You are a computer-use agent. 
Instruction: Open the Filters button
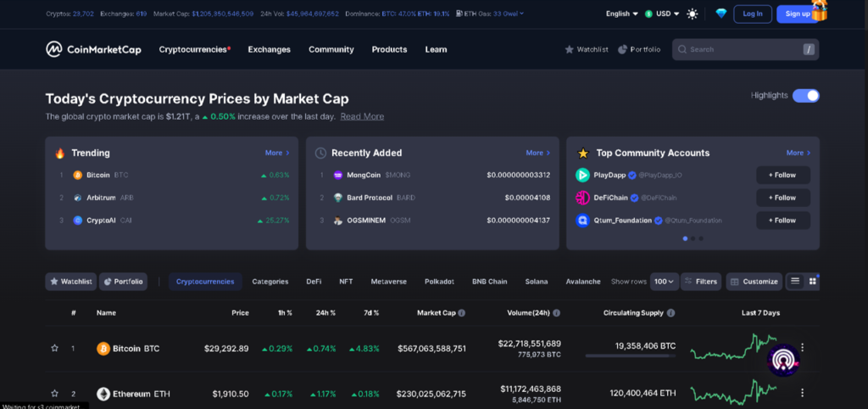[701, 282]
